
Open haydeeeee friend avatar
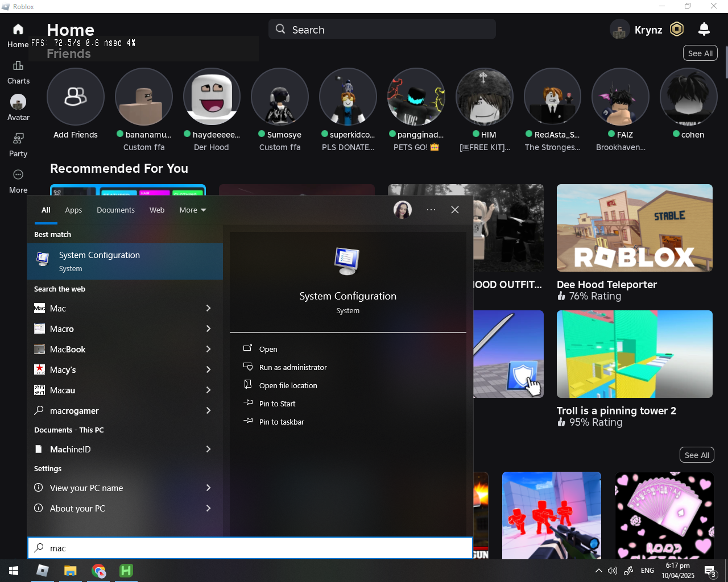[x=212, y=97]
